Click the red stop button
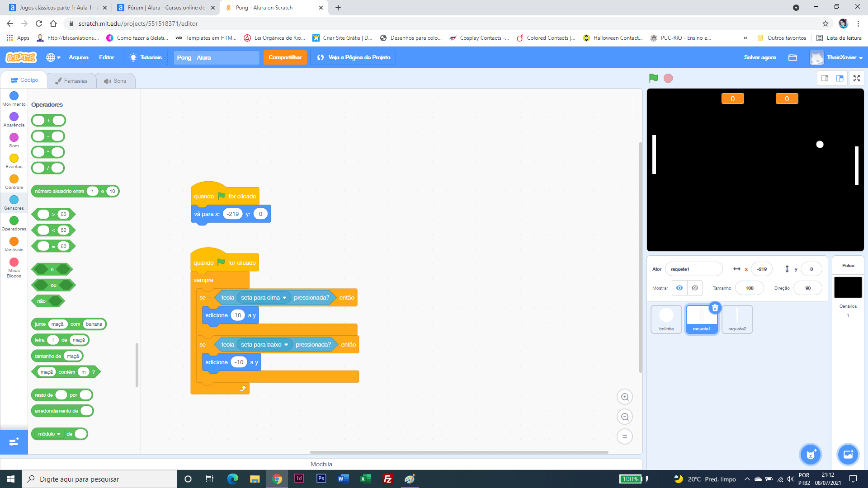 tap(668, 78)
